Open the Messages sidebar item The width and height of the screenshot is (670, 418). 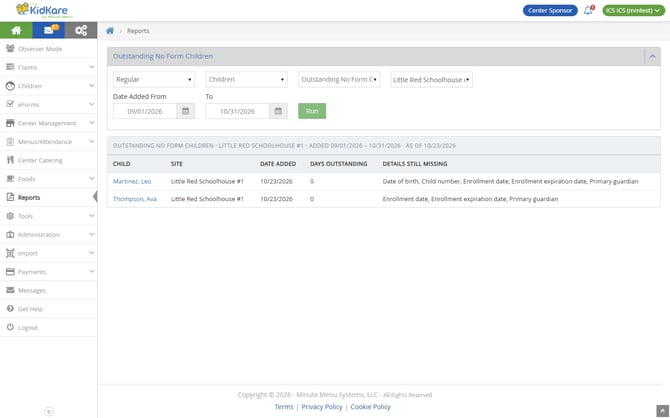click(x=49, y=290)
